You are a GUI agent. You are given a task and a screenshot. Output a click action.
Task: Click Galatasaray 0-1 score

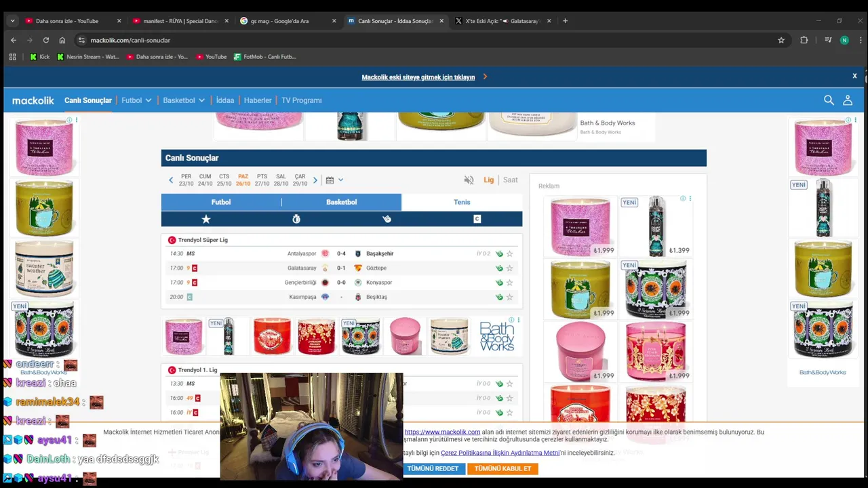pyautogui.click(x=341, y=268)
